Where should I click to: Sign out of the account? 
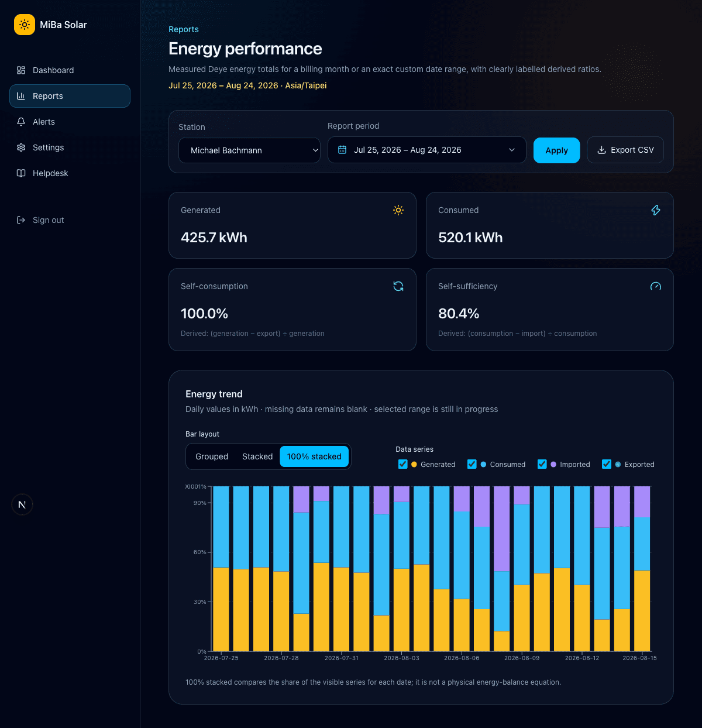coord(70,220)
